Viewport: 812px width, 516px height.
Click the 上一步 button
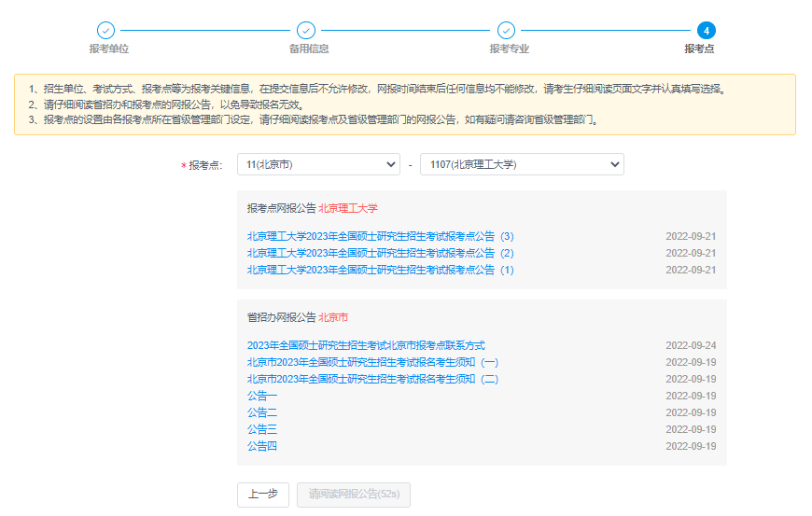[263, 495]
